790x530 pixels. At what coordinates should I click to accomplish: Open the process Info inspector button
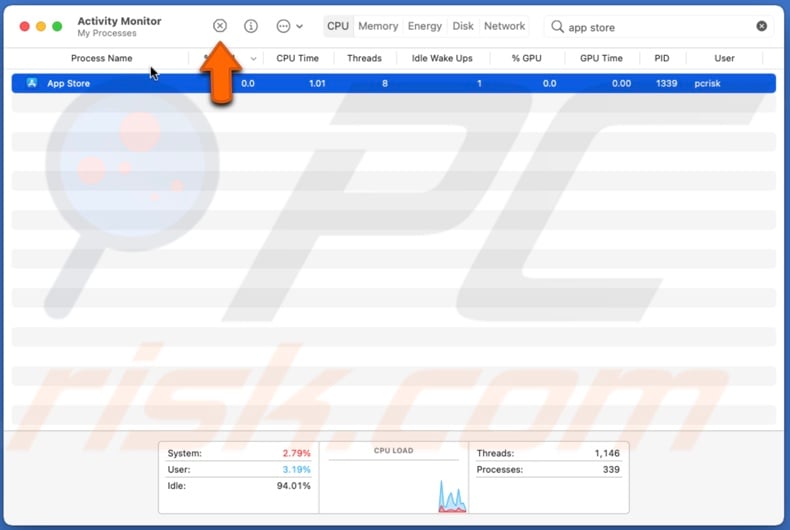coord(251,26)
